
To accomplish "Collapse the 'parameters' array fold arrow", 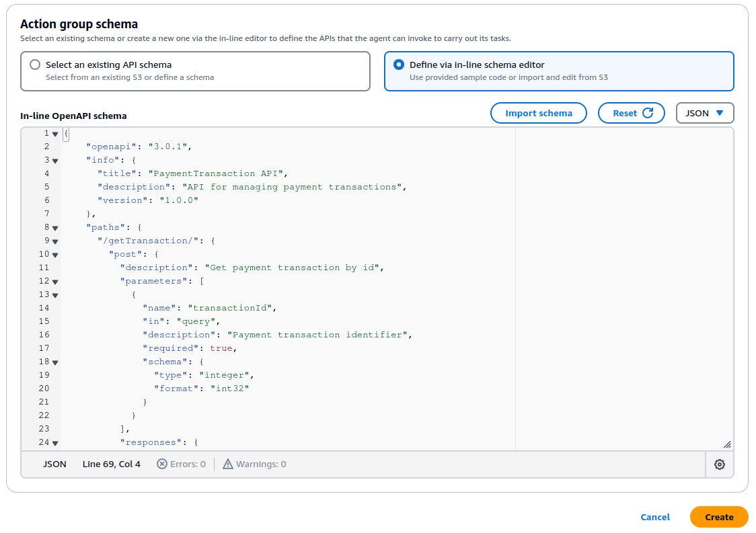I will (54, 281).
